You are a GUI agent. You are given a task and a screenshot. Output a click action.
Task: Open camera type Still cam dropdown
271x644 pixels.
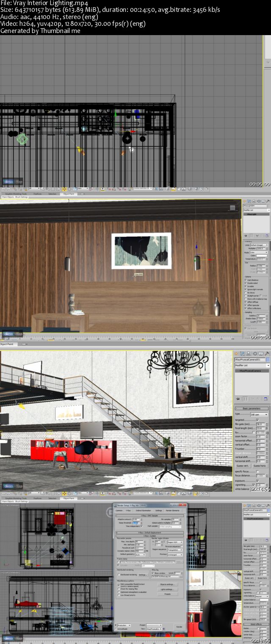[259, 414]
